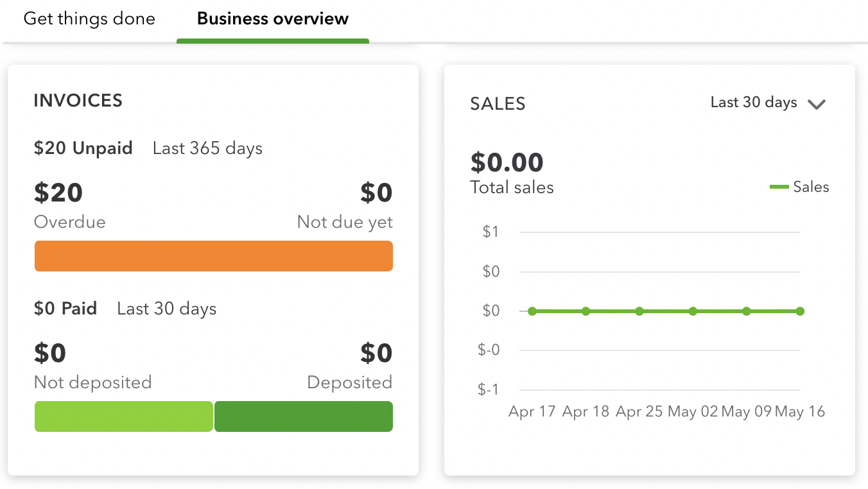Click the orange overdue invoices bar
This screenshot has height=489, width=868.
pyautogui.click(x=213, y=256)
